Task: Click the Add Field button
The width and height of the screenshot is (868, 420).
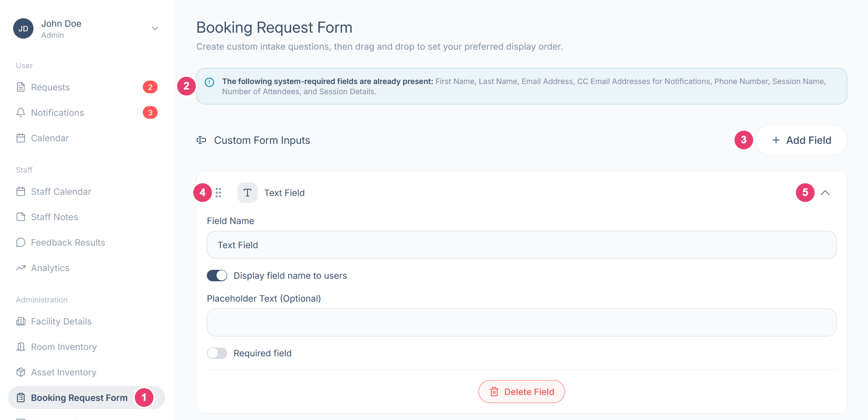Action: (801, 140)
